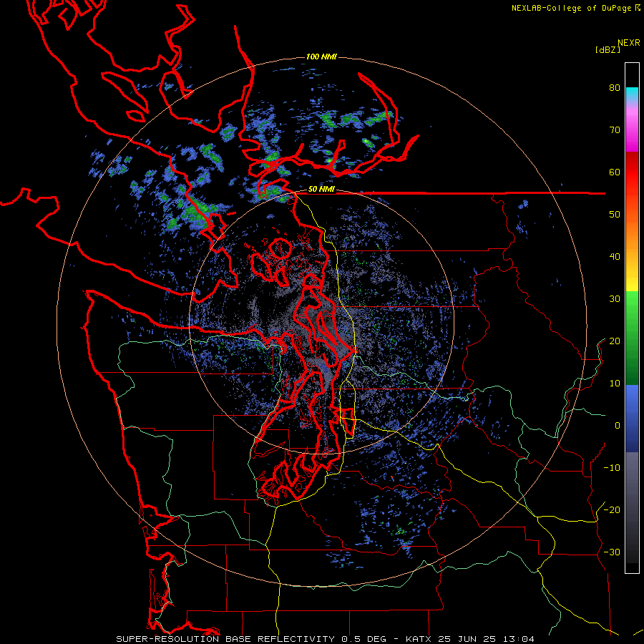Click the 13:04 timestamp in caption
This screenshot has height=644, width=644.
point(519,639)
